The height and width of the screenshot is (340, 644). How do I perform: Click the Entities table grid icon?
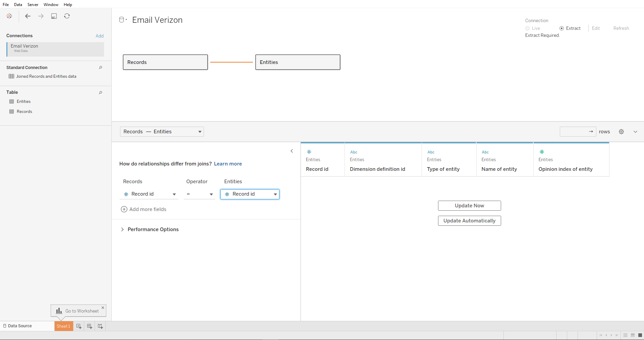tap(12, 101)
